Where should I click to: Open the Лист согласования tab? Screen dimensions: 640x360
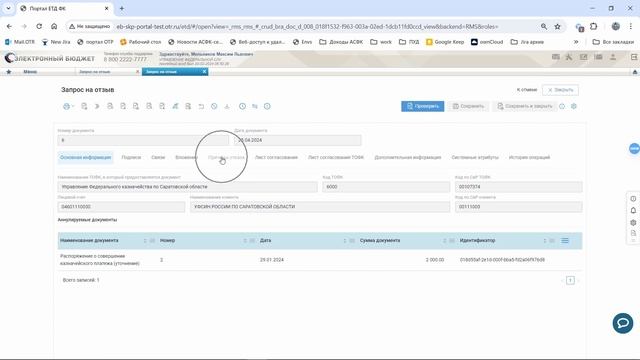[x=276, y=158]
